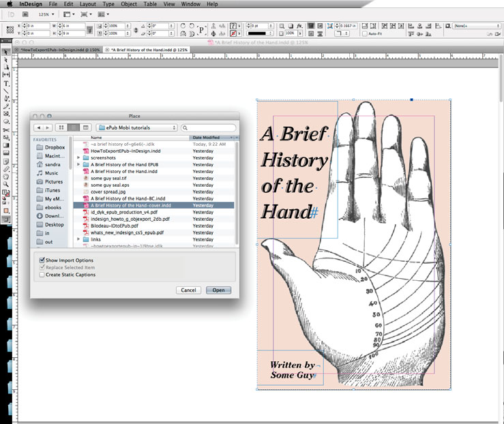The width and height of the screenshot is (504, 424).
Task: Switch Place dialog to column view
Action: pos(85,127)
